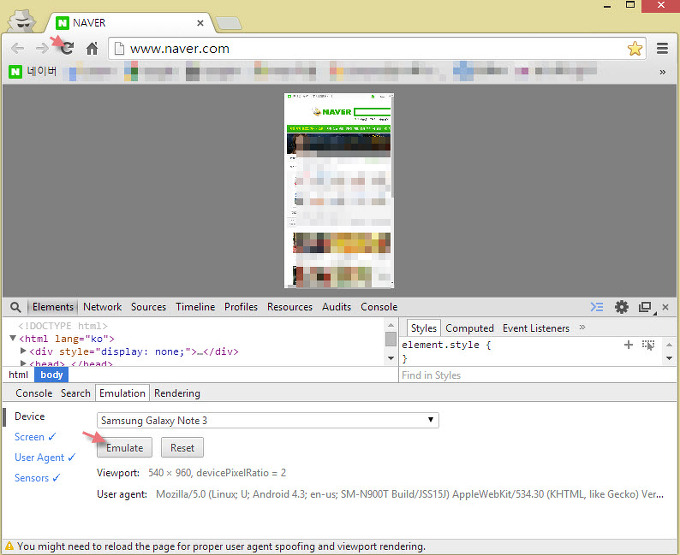Show more Styles sidebar tabs chevron
Image resolution: width=680 pixels, height=555 pixels.
coord(582,328)
